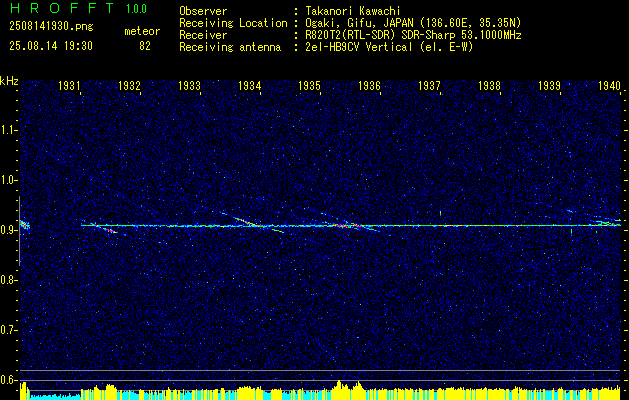Viewport: 629px width, 400px height.
Task: Click the 1.0.0 version number
Action: click(136, 9)
